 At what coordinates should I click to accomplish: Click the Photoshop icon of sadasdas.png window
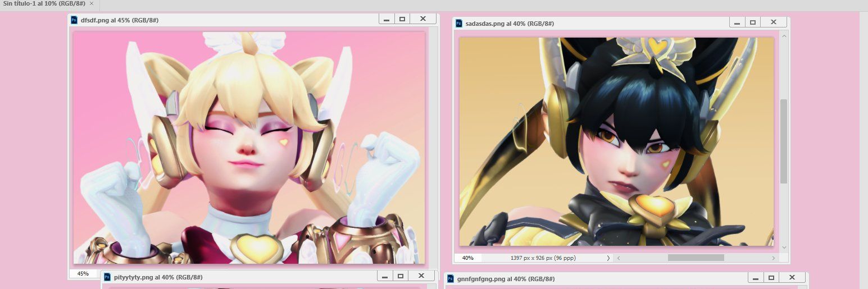click(458, 24)
